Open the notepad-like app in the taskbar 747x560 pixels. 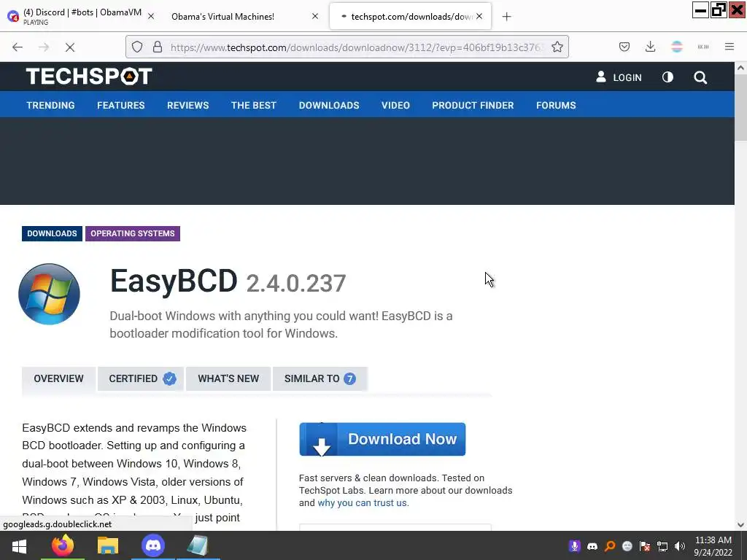tap(198, 545)
